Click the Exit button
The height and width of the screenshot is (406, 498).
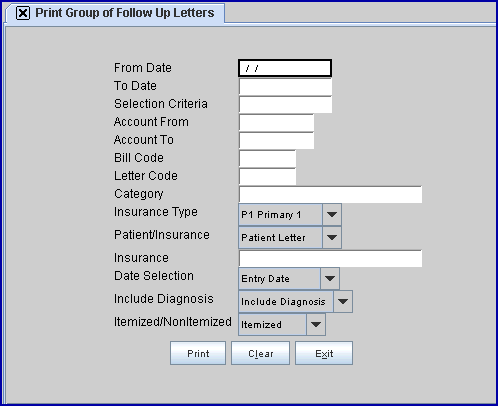[324, 353]
